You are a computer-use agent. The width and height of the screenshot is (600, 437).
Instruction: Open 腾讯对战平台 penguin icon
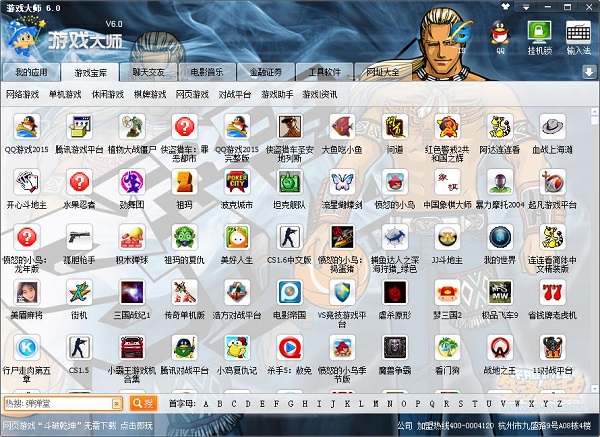pyautogui.click(x=184, y=347)
